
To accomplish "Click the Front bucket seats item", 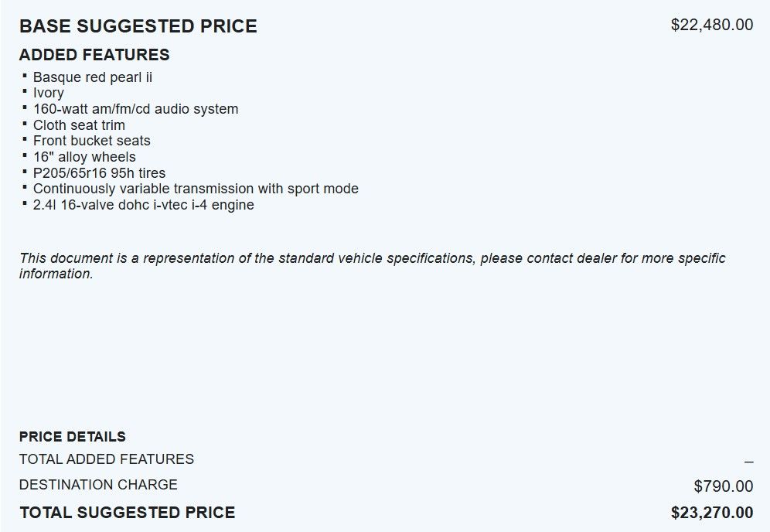I will [92, 141].
